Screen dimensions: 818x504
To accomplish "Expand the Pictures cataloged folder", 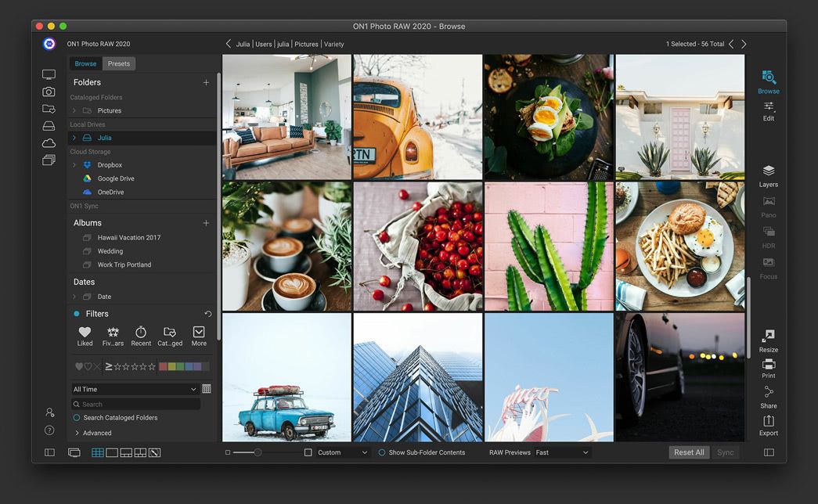I will [x=74, y=110].
